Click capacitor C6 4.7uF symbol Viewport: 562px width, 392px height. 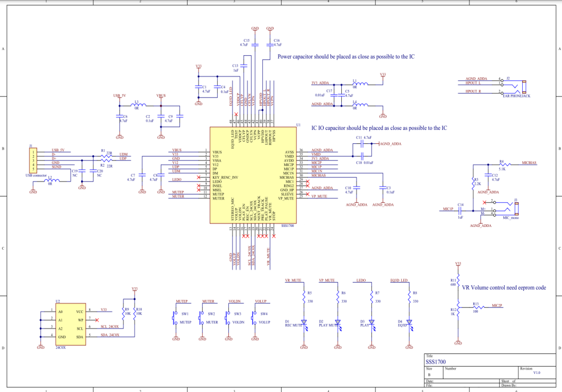pos(119,116)
